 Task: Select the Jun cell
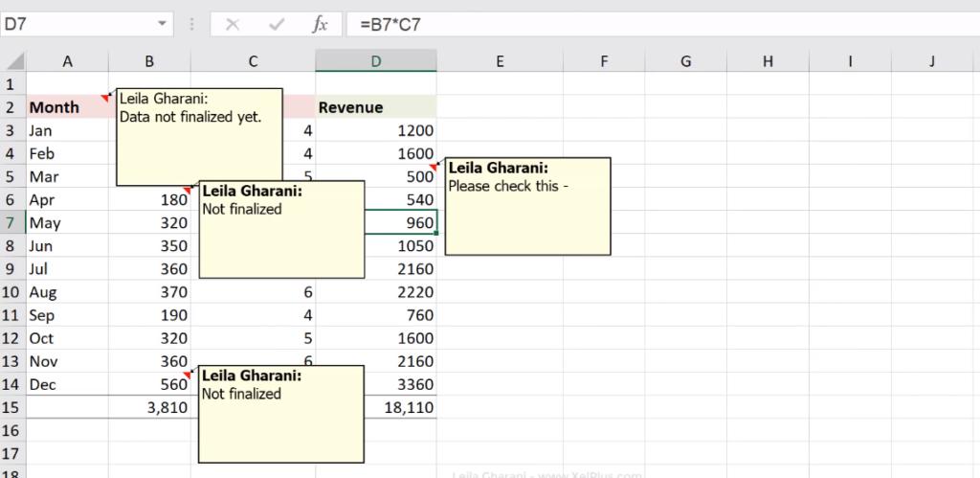[x=67, y=246]
